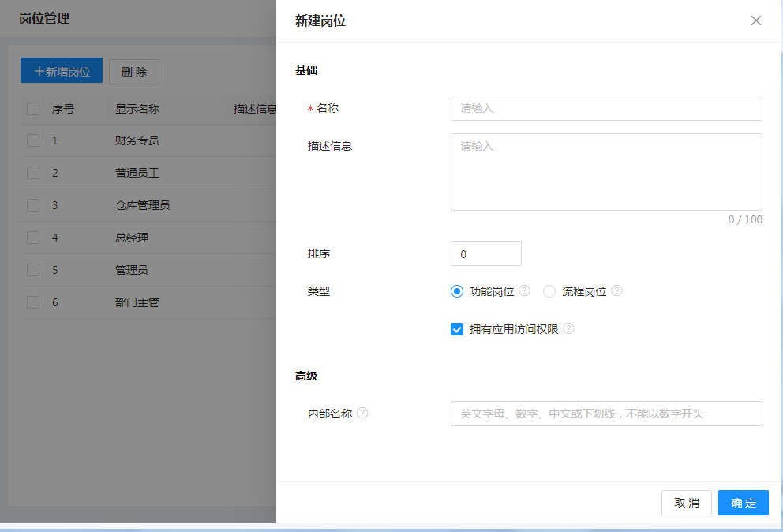Toggle the 拥有应用访问权限 checkbox
The height and width of the screenshot is (532, 783).
(457, 329)
